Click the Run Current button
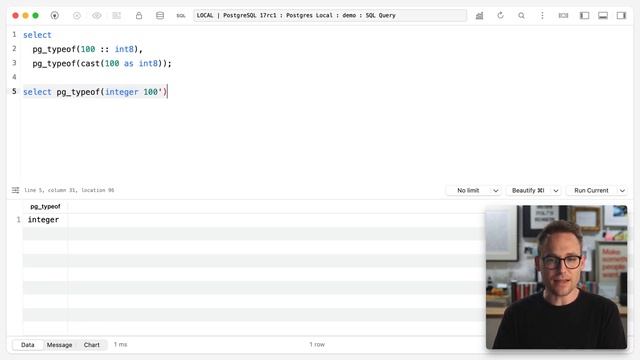640x360 pixels. 591,191
